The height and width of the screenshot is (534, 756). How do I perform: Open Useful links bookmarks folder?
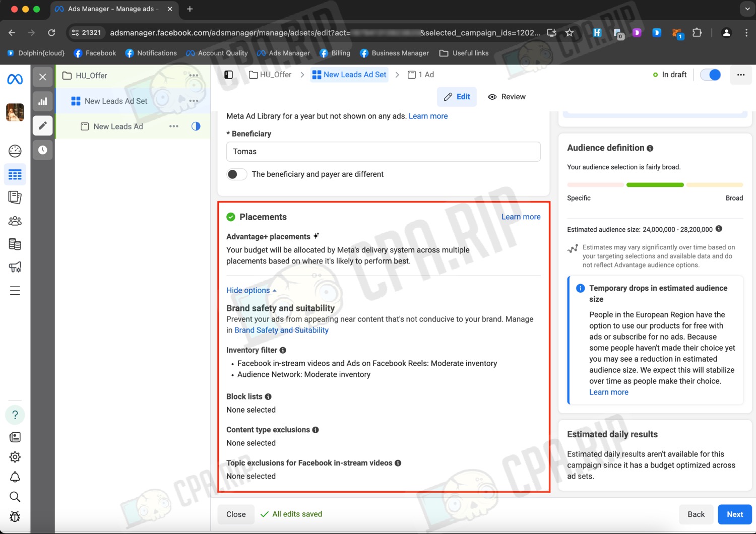pyautogui.click(x=464, y=53)
